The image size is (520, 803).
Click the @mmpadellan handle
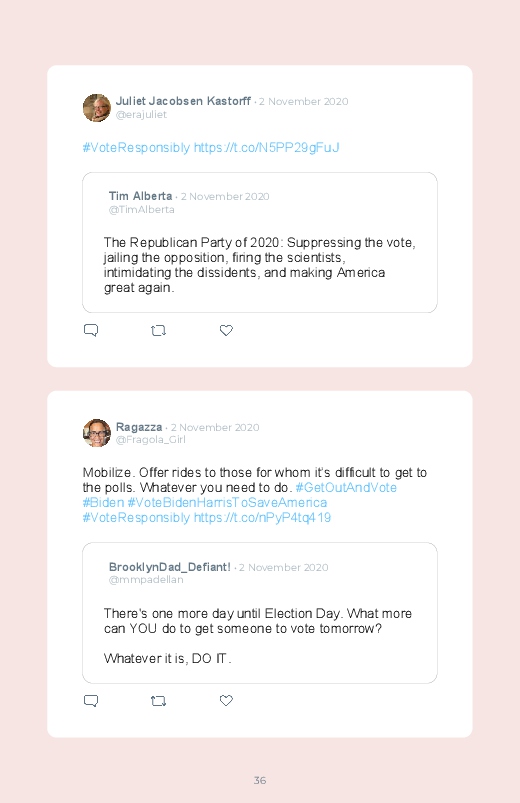pos(146,580)
